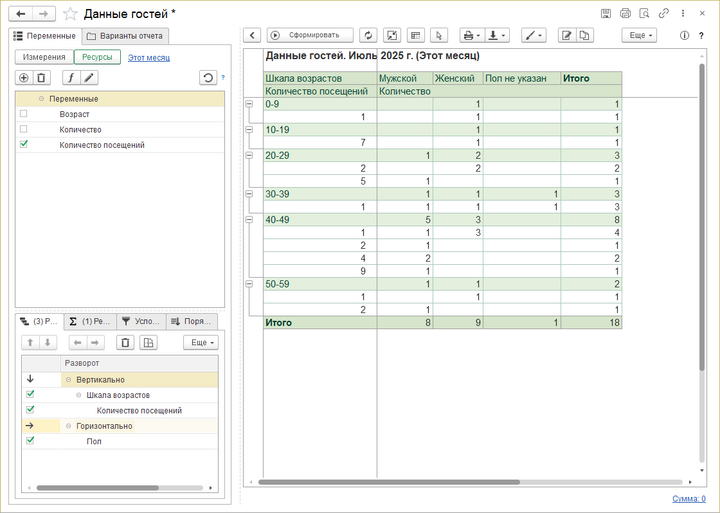The width and height of the screenshot is (720, 513).
Task: Add current page to favorites star
Action: 69,13
